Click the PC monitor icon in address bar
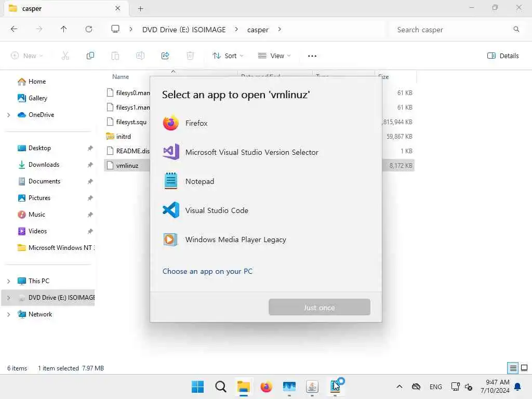The height and width of the screenshot is (399, 532). pos(115,29)
